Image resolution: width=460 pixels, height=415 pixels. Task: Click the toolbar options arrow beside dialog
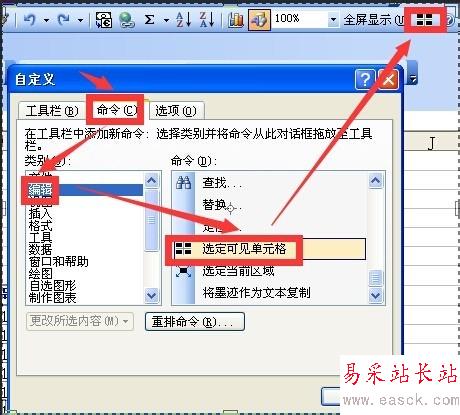413,79
